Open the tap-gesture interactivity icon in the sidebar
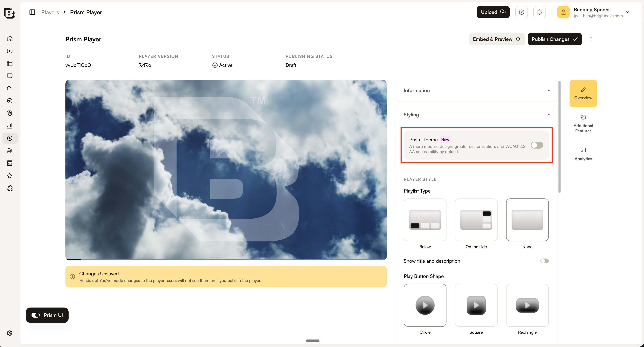The image size is (644, 347). coord(10,113)
